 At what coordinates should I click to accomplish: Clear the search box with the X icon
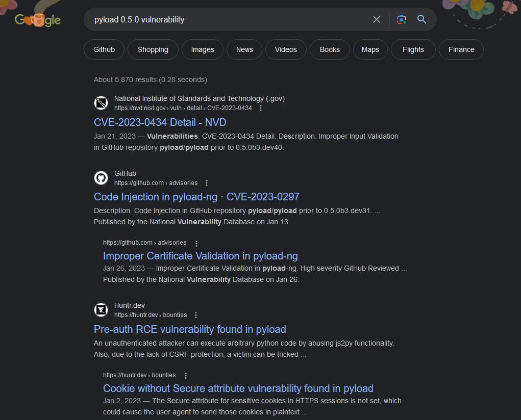(377, 19)
